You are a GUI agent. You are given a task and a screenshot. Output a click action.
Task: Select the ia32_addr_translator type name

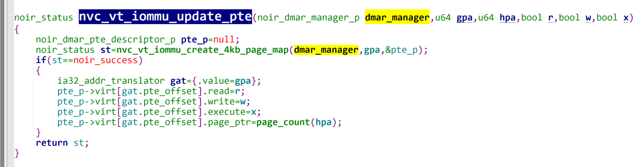[x=111, y=81]
